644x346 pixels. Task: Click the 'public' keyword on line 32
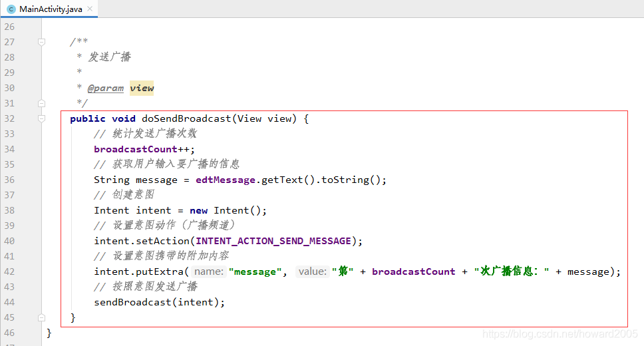coord(87,118)
